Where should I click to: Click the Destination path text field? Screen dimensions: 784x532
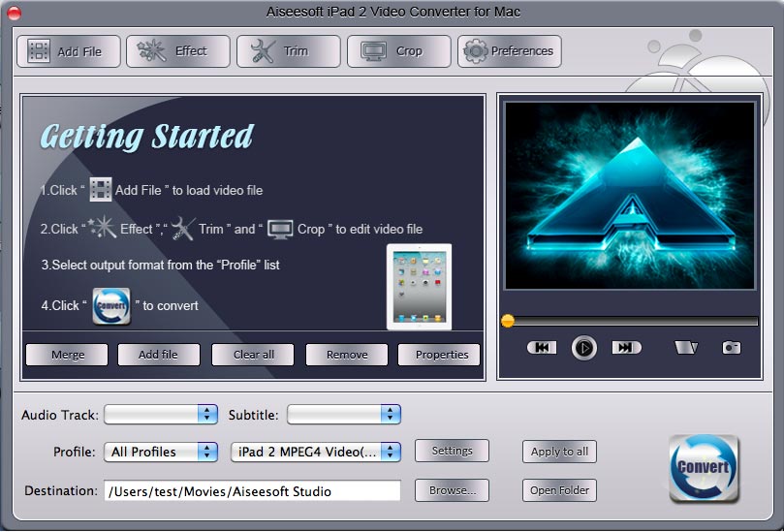[252, 491]
